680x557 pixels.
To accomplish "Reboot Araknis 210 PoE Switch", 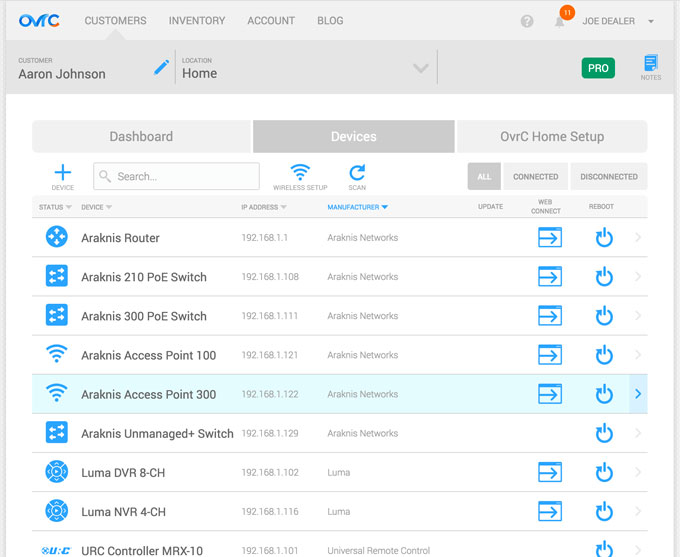I will tap(604, 277).
